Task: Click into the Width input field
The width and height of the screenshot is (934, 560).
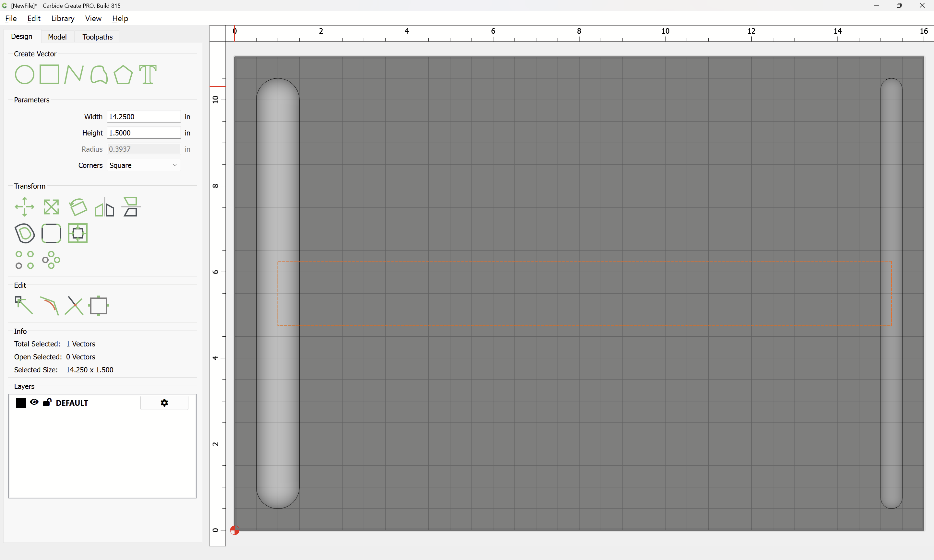Action: [144, 117]
